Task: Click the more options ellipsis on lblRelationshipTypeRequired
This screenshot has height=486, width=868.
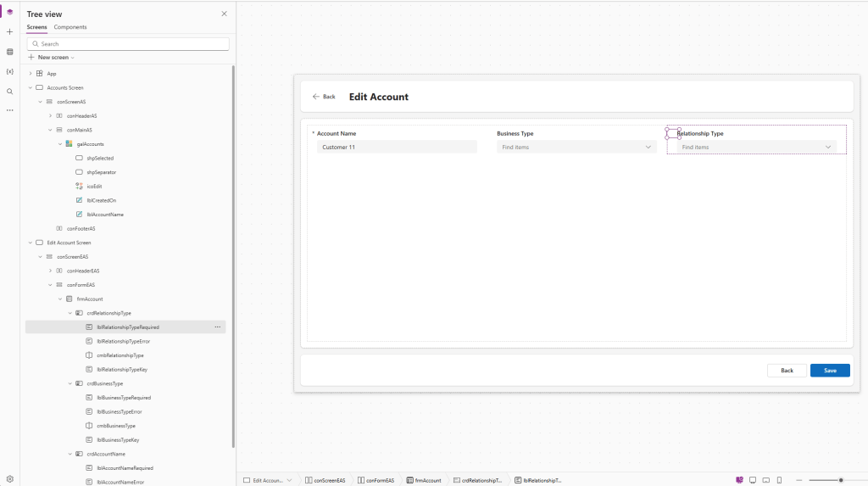Action: 217,327
